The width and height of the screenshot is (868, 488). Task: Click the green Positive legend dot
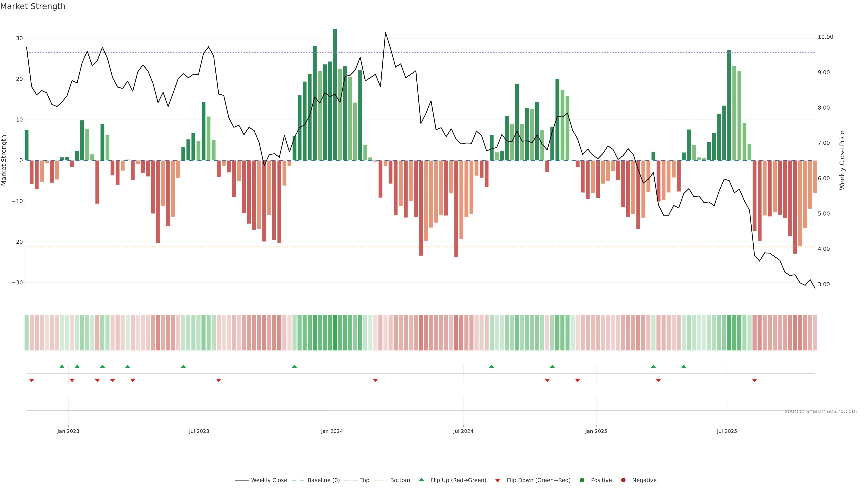tap(582, 480)
